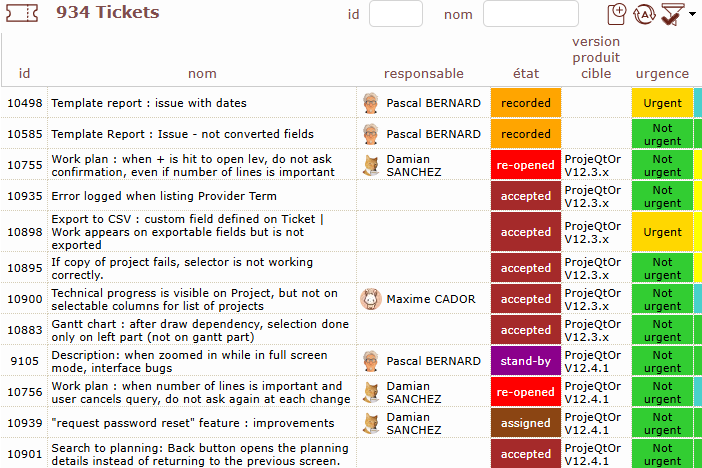The image size is (702, 468).
Task: Click Pascal BERNARD's avatar on ticket 9105
Action: 371,361
